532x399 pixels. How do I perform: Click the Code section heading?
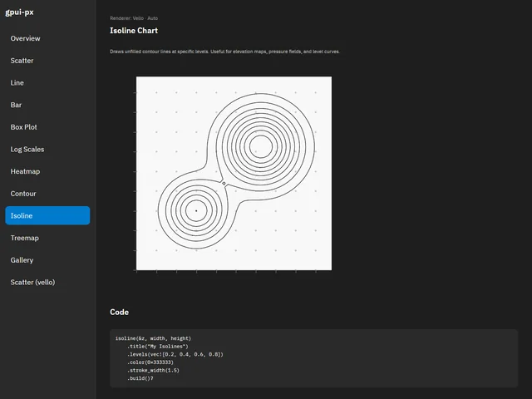pyautogui.click(x=119, y=313)
